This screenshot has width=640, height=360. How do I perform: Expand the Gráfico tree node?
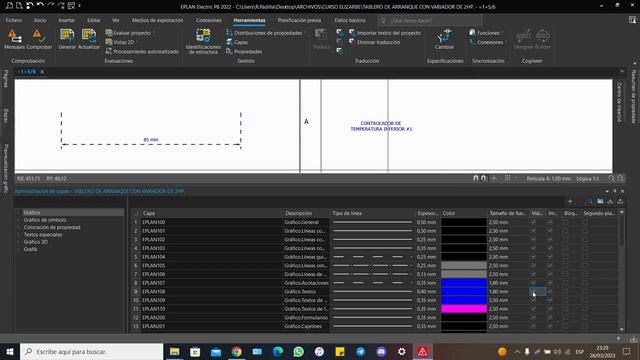click(18, 213)
